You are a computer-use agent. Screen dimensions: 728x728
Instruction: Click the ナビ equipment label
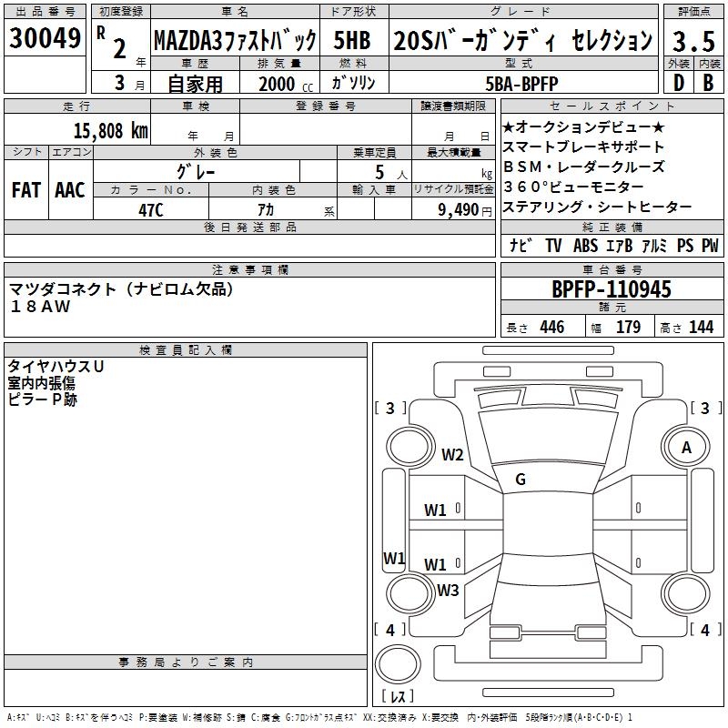click(520, 245)
